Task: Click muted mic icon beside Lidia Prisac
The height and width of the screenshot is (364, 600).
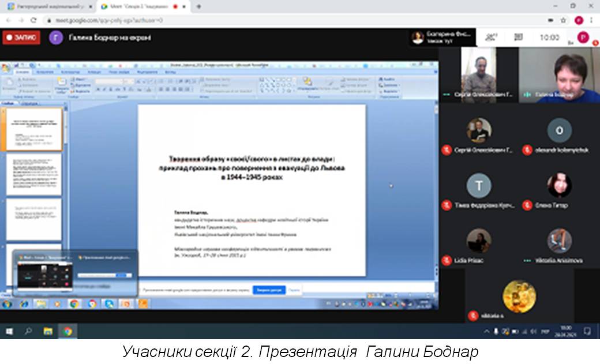Action: point(446,260)
